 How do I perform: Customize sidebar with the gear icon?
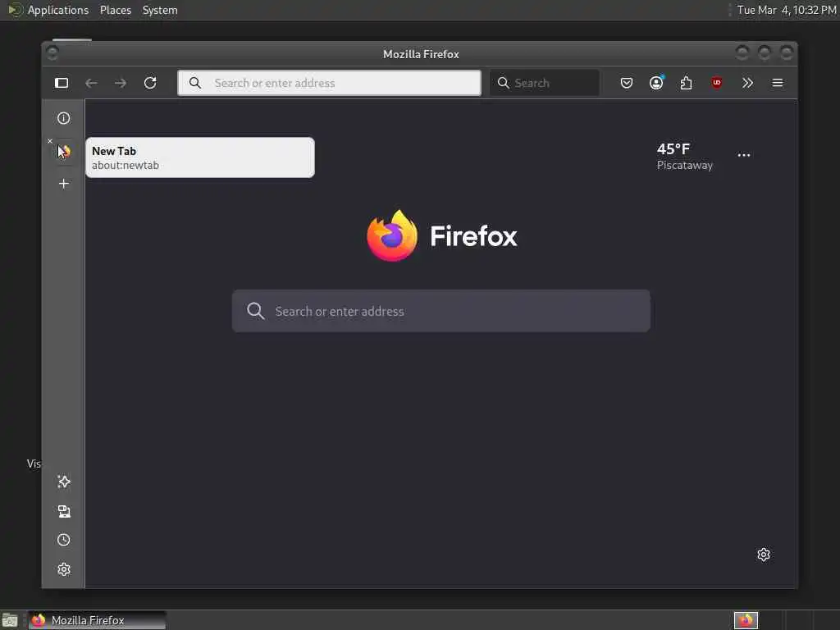click(64, 569)
